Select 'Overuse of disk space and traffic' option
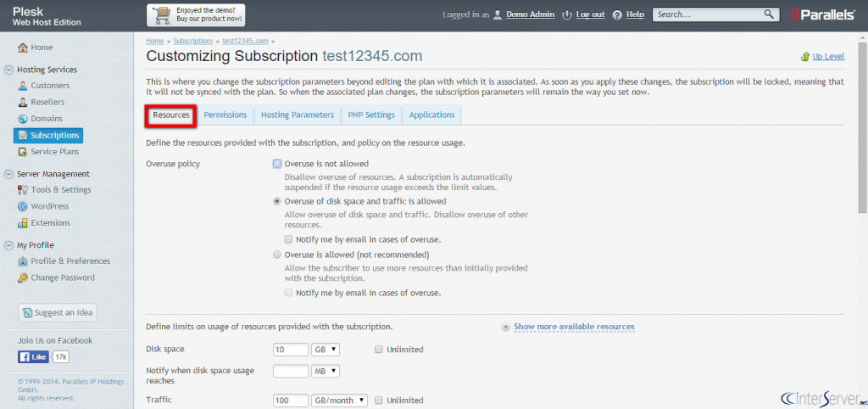Viewport: 868px width, 409px height. [x=277, y=201]
